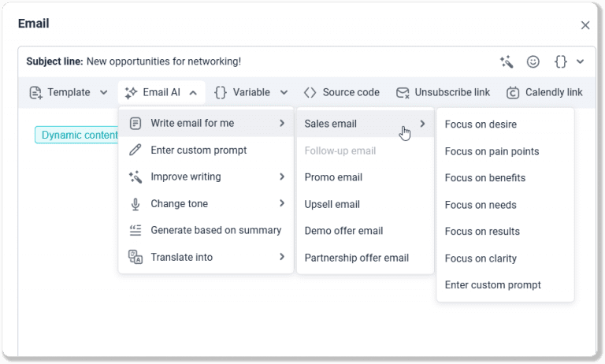Image resolution: width=605 pixels, height=364 pixels.
Task: Open the Source code view
Action: (341, 92)
